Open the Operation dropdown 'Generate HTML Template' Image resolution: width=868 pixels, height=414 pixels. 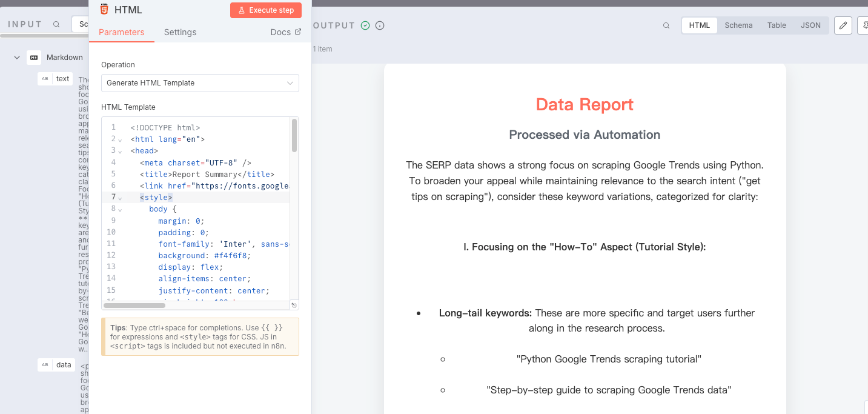coord(200,83)
